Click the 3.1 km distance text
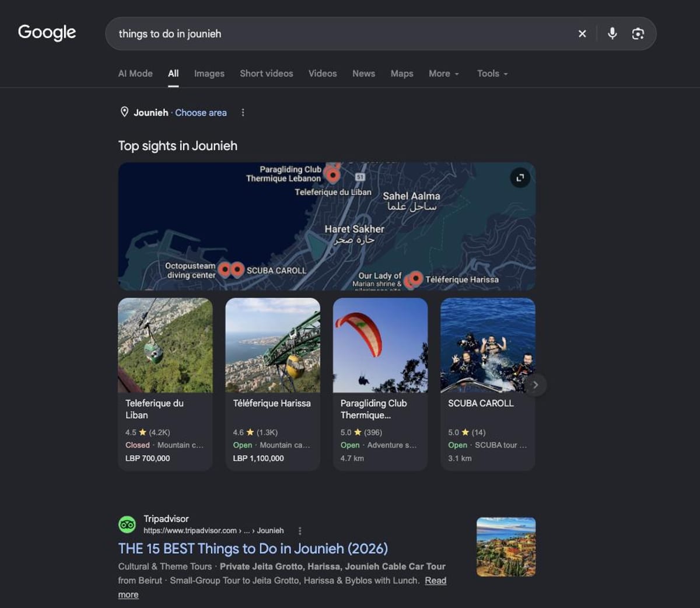This screenshot has width=700, height=608. tap(460, 458)
